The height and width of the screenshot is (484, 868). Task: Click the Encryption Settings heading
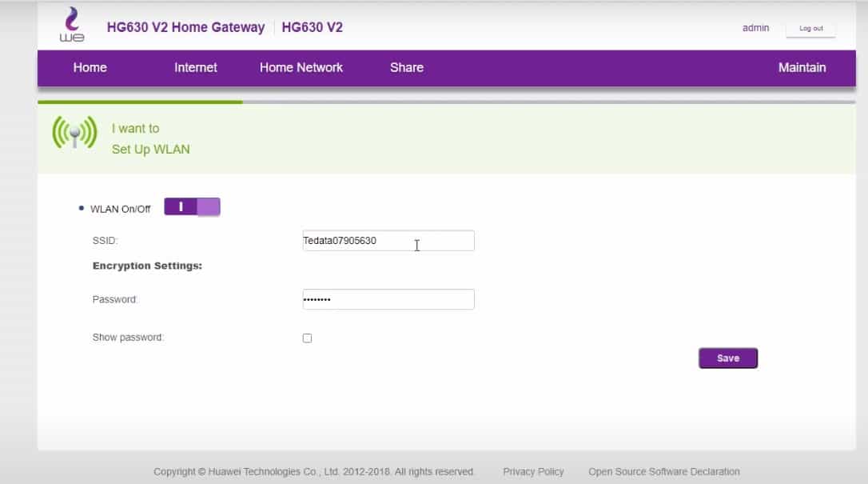point(147,266)
